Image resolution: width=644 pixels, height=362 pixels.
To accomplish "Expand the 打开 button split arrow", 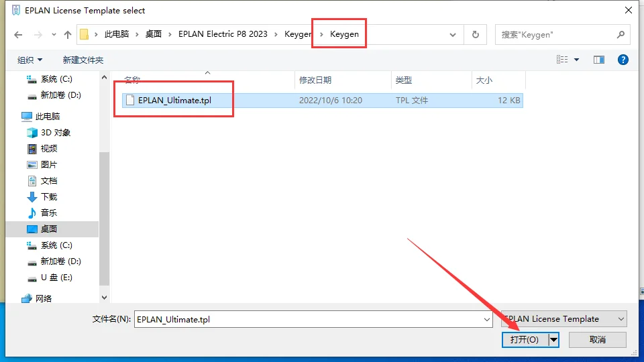I will (x=553, y=340).
